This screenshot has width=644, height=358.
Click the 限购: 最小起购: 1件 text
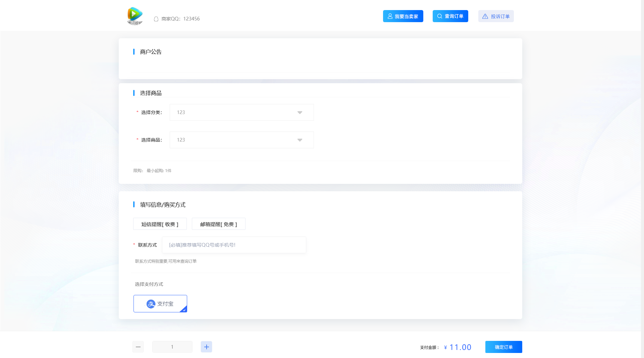(152, 171)
